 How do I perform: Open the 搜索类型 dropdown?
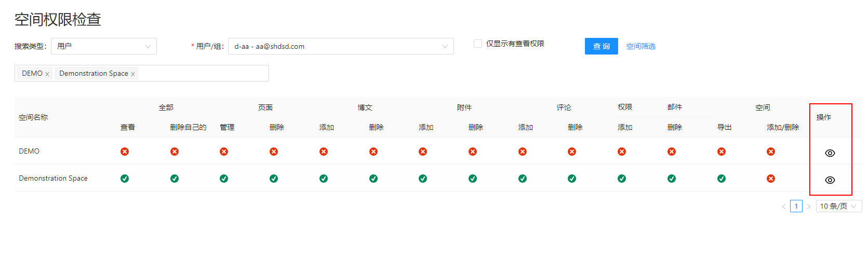104,46
